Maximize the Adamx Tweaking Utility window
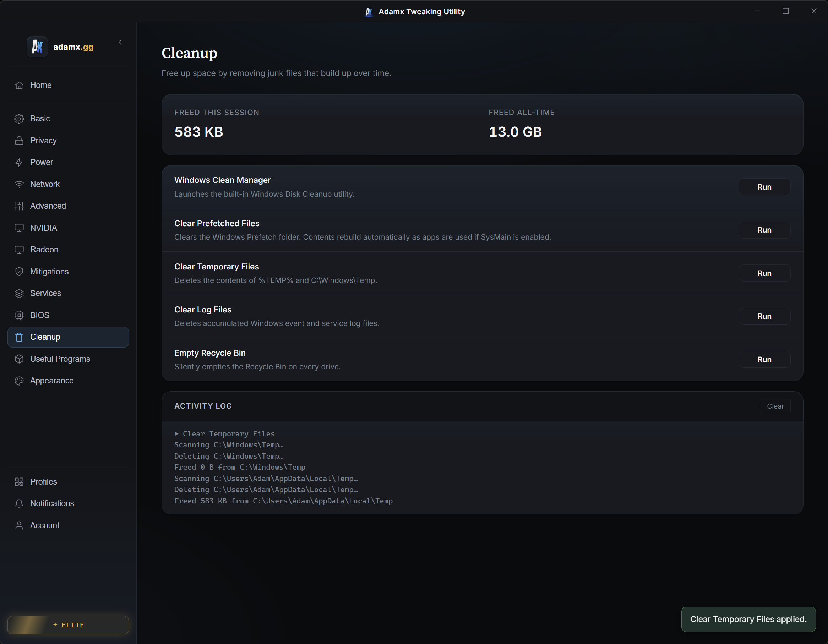 click(785, 11)
